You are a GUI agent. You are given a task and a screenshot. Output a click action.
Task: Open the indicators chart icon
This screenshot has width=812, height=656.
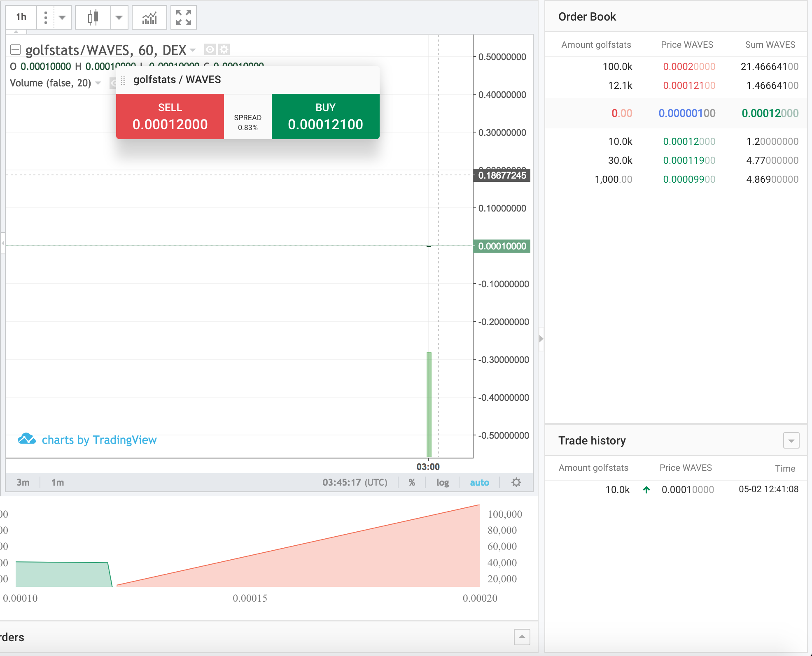point(149,17)
